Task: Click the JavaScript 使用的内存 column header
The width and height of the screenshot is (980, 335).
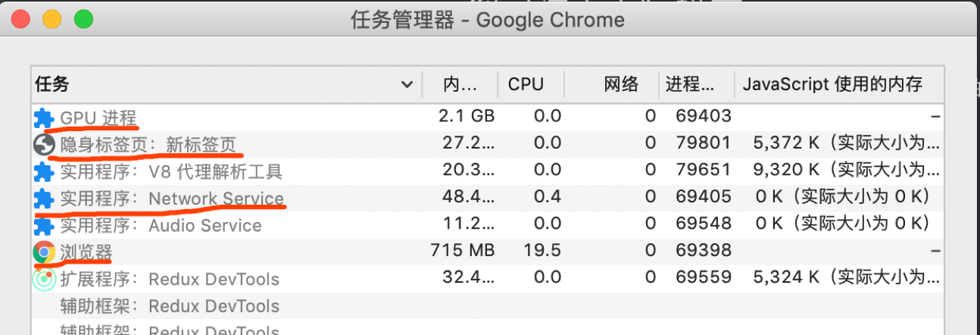Action: point(832,84)
